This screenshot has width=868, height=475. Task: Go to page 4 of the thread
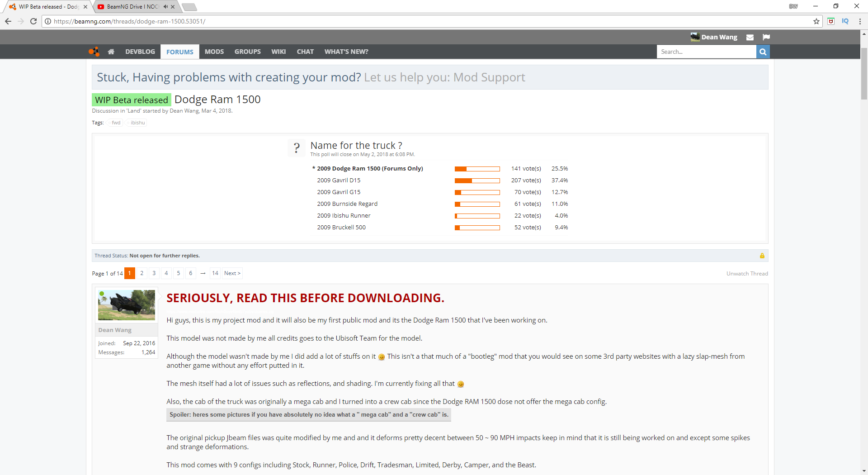tap(166, 273)
